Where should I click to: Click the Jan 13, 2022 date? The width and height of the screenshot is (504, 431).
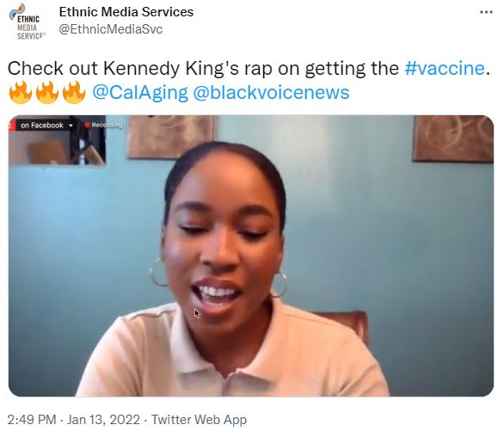[x=103, y=420]
